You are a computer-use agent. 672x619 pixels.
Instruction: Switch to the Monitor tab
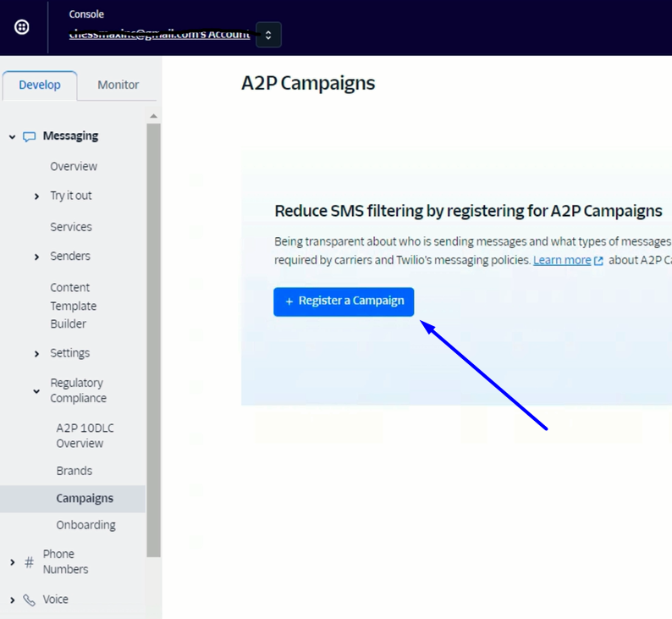coord(118,85)
